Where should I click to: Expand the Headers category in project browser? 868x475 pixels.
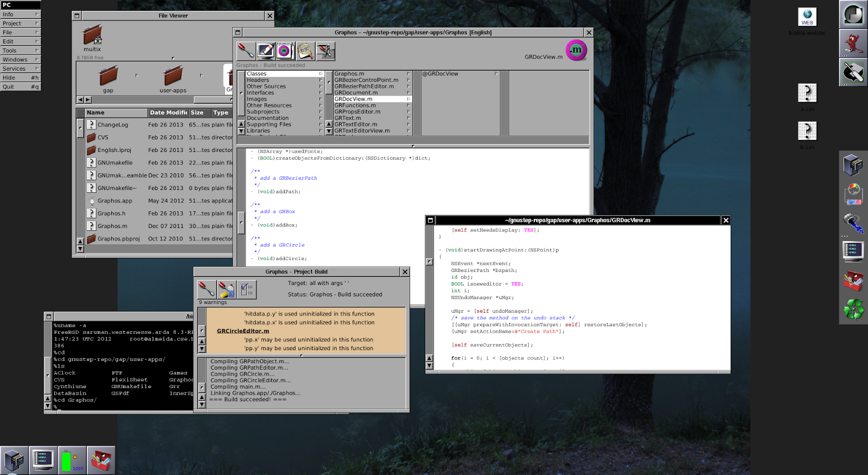coord(284,80)
